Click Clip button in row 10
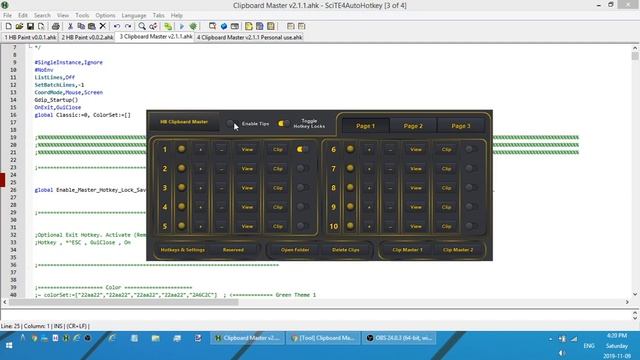Screen dimensions: 640x360 pyautogui.click(x=446, y=226)
